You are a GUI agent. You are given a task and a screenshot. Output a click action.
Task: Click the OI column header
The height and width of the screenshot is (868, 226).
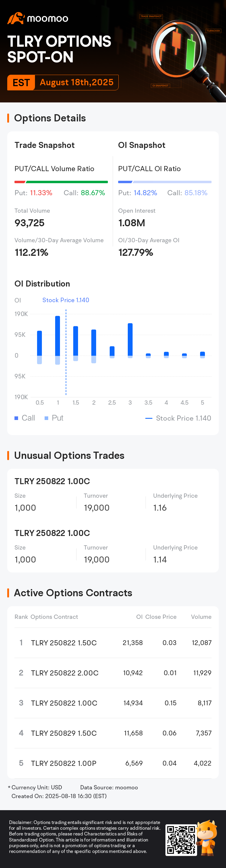140,617
